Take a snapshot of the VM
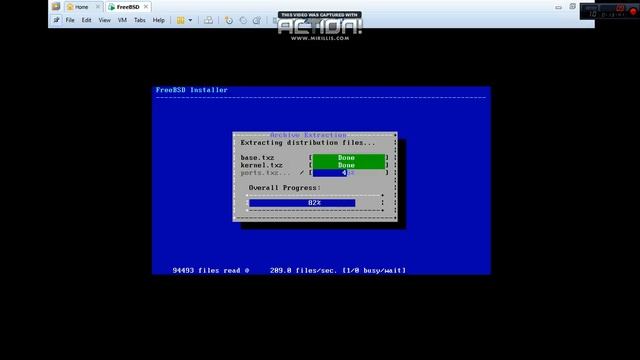Viewport: 640px width, 360px height. click(x=229, y=20)
